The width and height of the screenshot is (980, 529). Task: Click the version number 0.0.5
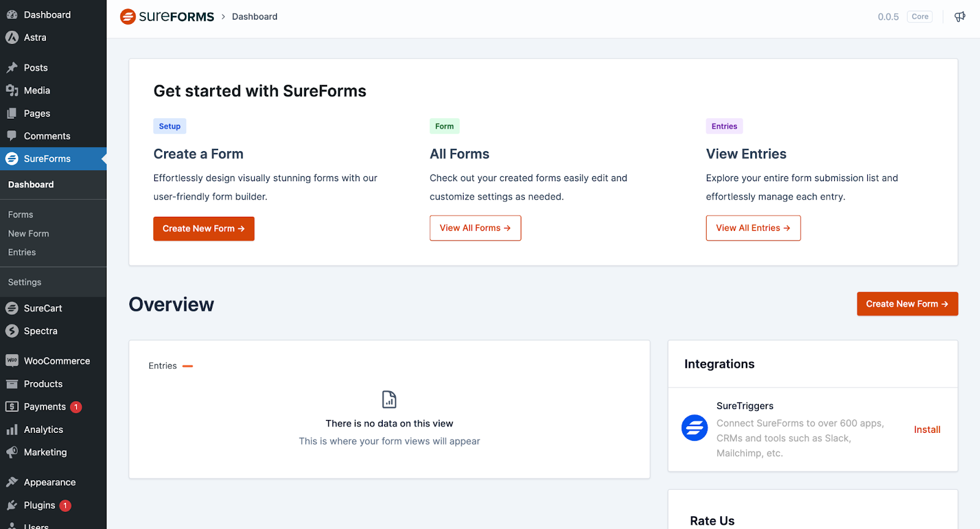[888, 17]
